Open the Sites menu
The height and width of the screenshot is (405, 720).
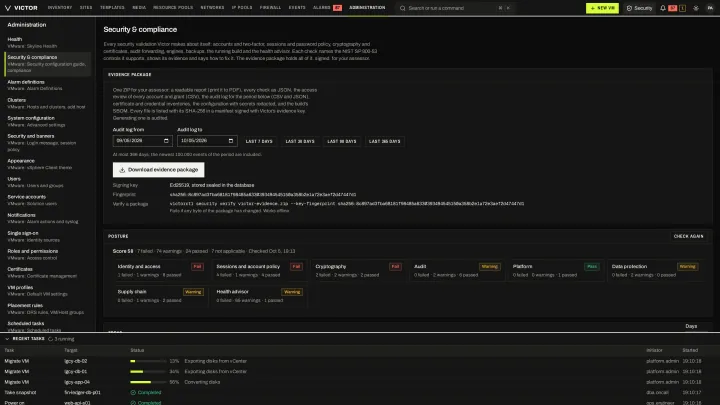86,8
